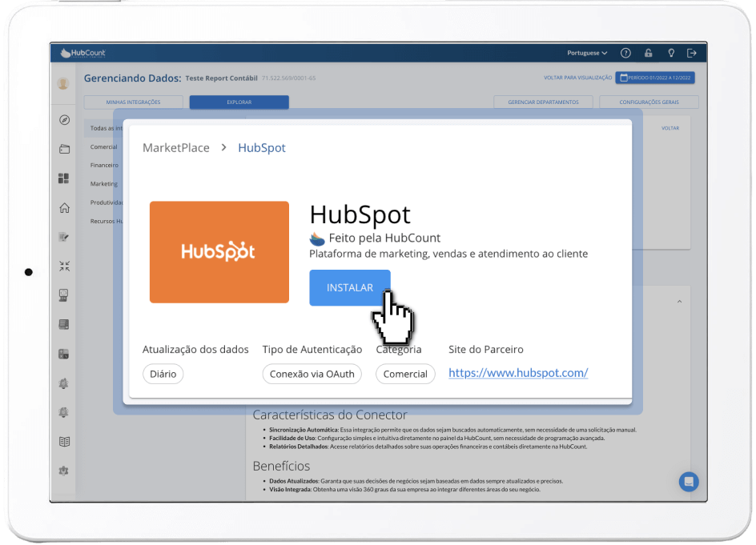Open the Portuguese language dropdown
This screenshot has width=756, height=545.
pyautogui.click(x=587, y=53)
